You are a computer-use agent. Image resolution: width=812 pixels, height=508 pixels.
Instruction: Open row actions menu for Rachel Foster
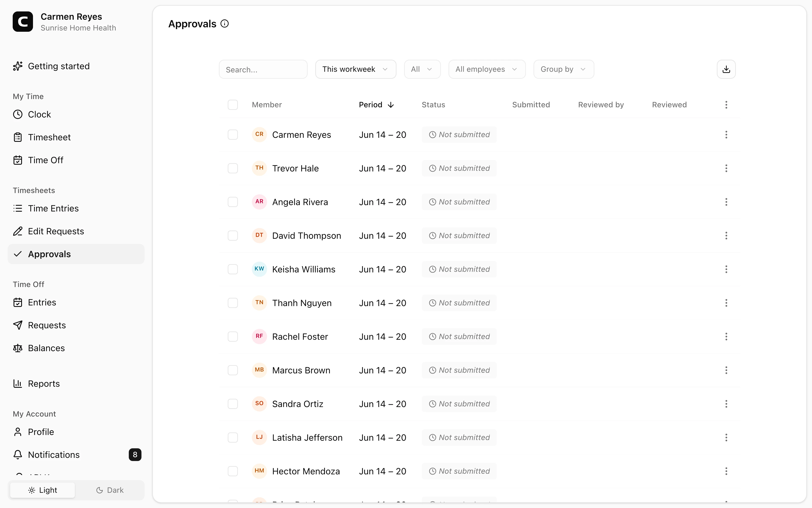click(726, 337)
